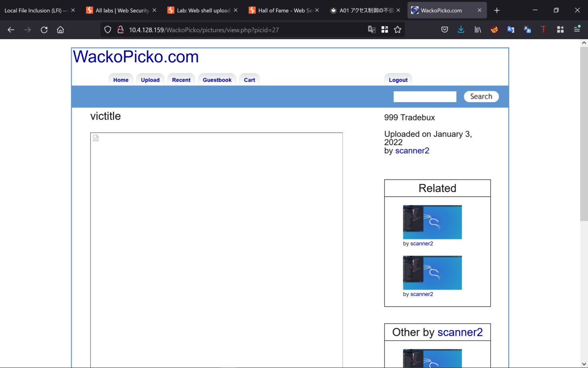Click the Japanese translation extension icon
The height and width of the screenshot is (368, 588).
pos(528,29)
